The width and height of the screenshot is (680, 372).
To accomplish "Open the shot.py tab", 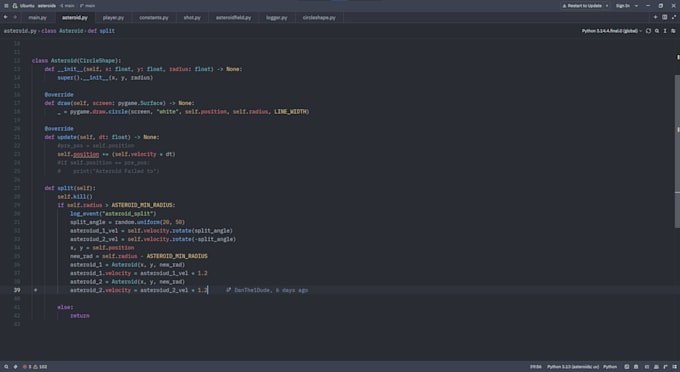I will [x=192, y=18].
